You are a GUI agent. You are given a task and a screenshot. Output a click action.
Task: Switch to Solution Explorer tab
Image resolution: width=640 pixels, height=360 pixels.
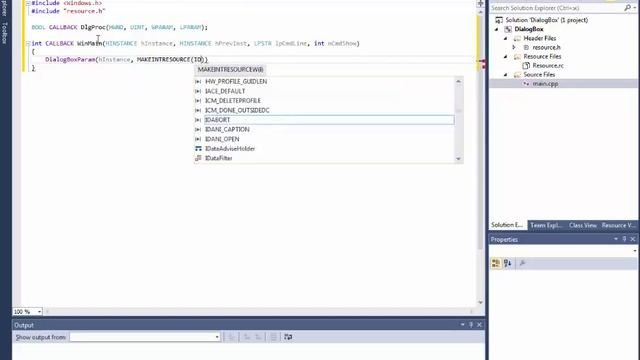coord(507,225)
